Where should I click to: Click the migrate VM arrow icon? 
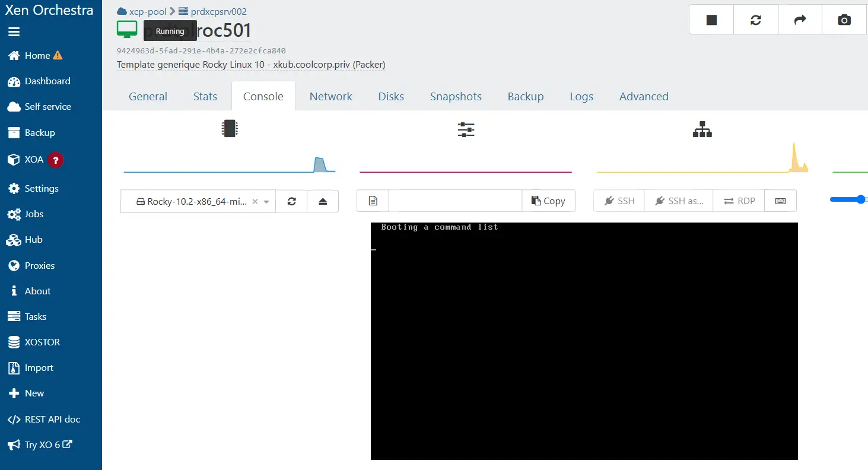[x=800, y=20]
